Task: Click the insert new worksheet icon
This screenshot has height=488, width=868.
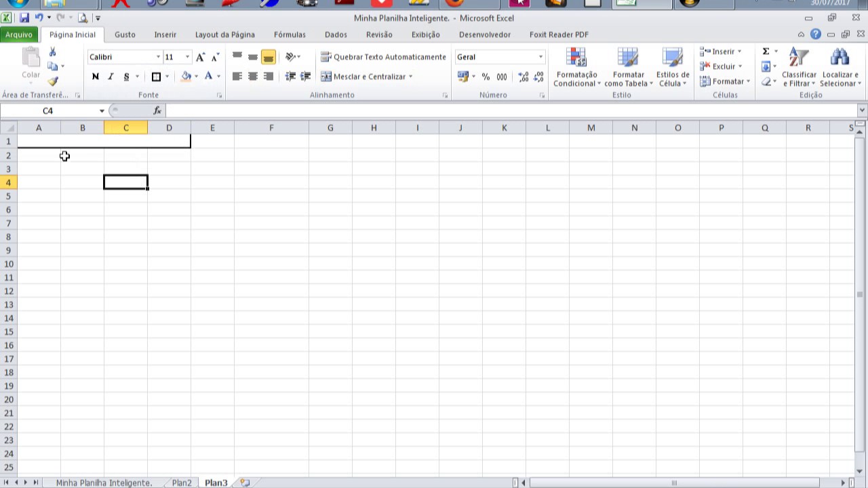Action: (x=245, y=483)
